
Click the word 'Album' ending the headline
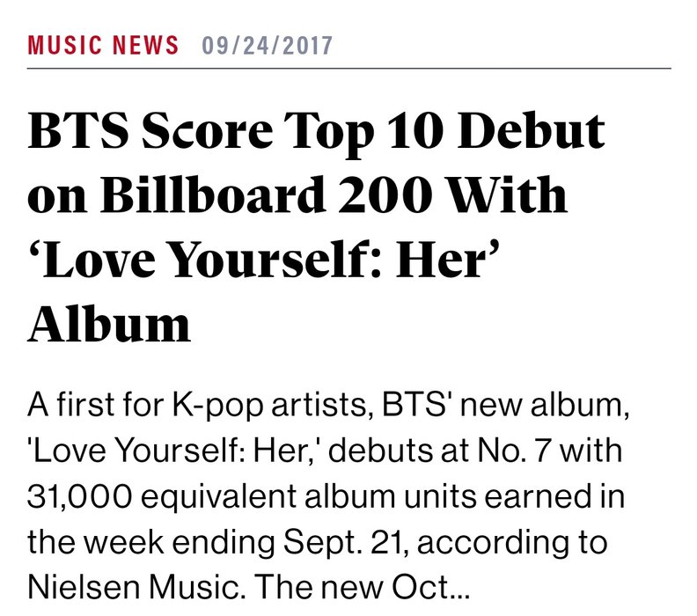109,324
